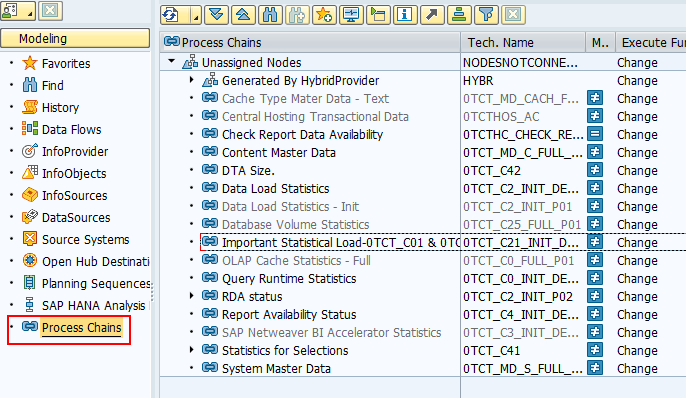Click the Collapse Subtree toolbar icon
Image resolution: width=686 pixels, height=398 pixels.
point(243,15)
